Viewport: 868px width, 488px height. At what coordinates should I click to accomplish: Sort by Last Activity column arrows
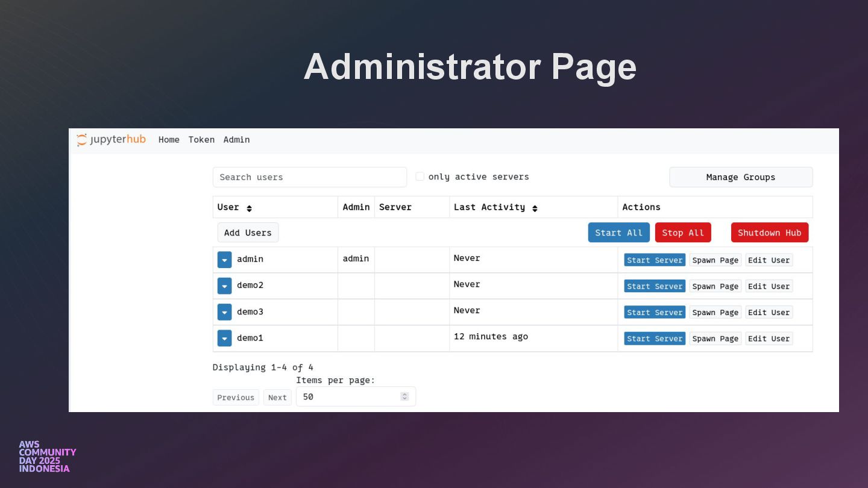pos(535,208)
